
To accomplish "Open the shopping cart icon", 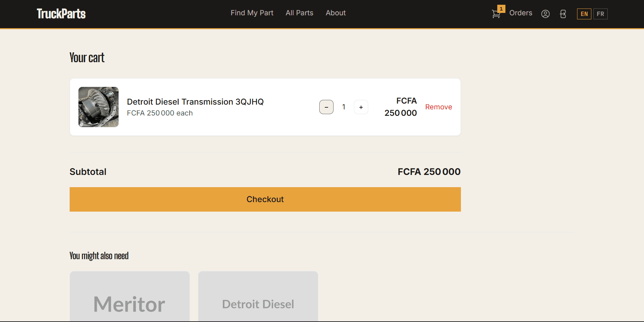I will click(x=496, y=14).
